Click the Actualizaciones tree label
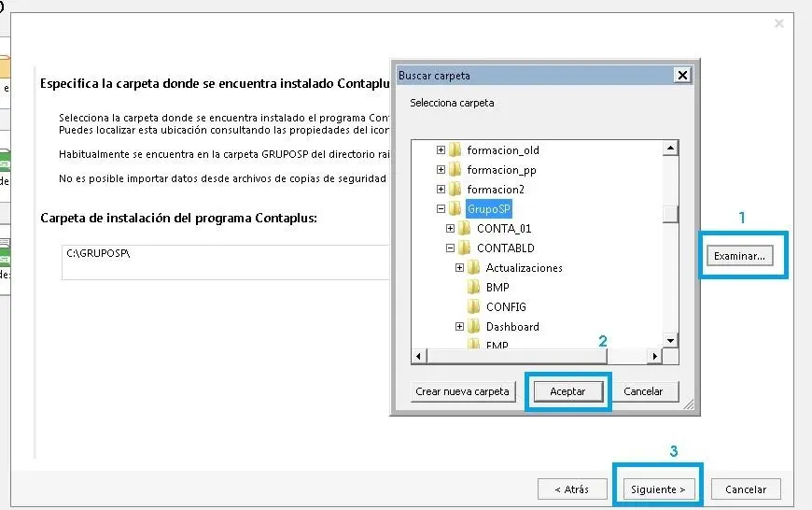812x510 pixels. [525, 268]
